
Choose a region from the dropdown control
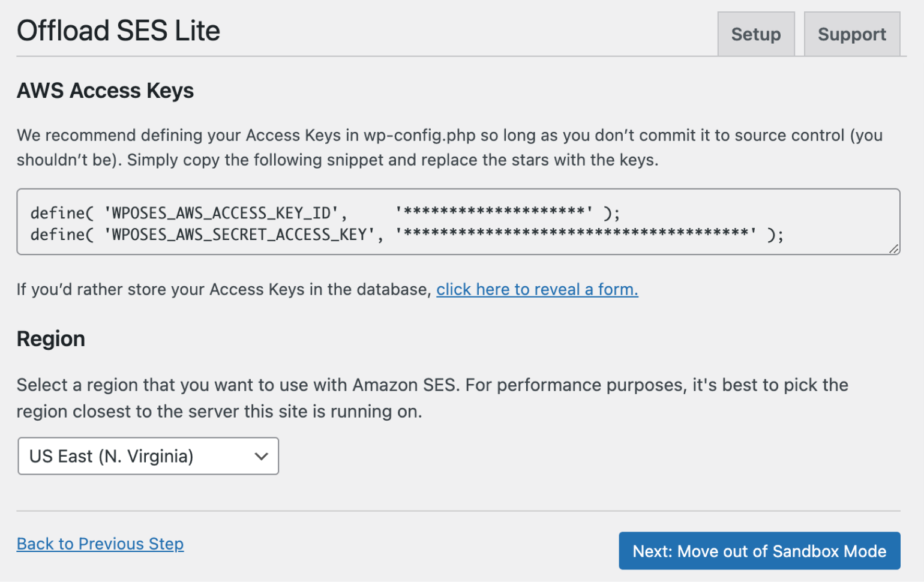[x=148, y=456]
